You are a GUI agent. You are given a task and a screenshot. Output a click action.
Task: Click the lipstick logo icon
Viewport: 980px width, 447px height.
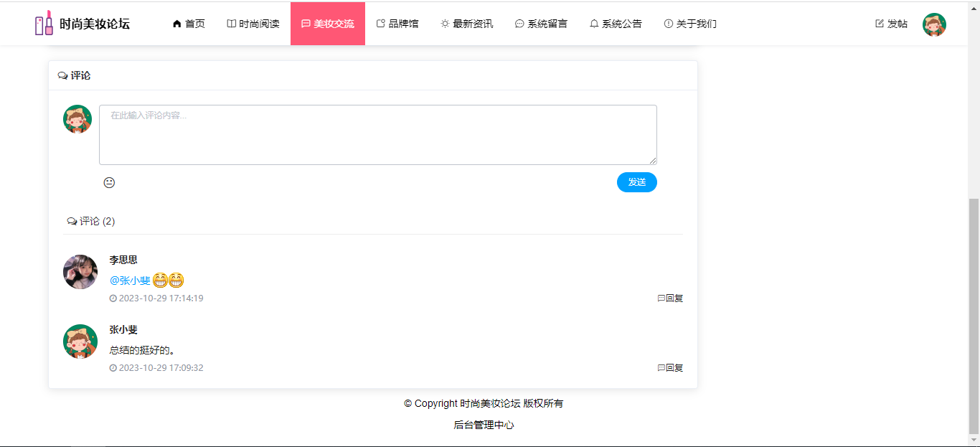click(44, 23)
